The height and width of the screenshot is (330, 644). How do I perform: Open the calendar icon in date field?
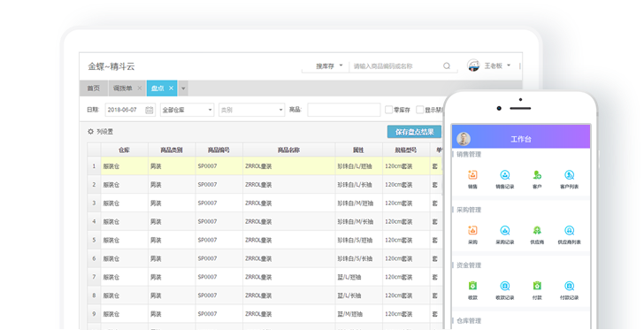point(149,110)
